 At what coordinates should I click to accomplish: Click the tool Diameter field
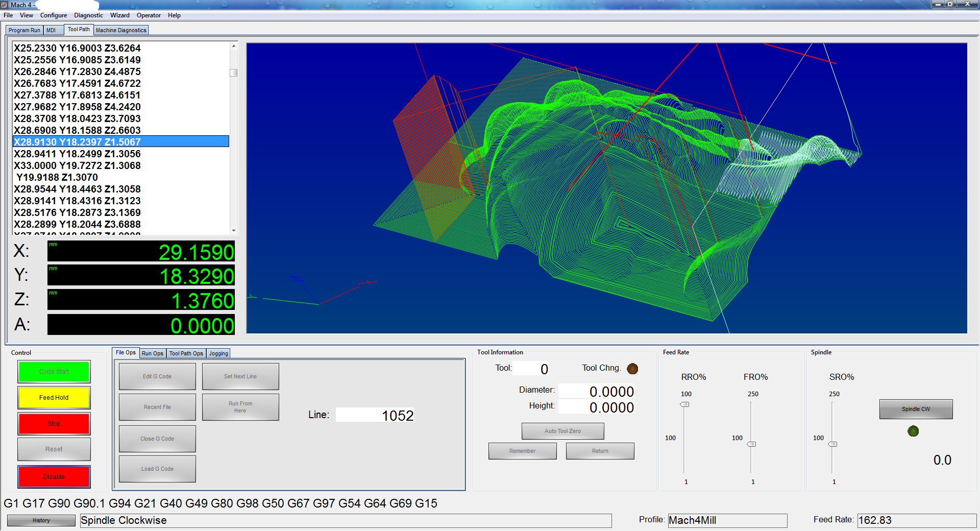pyautogui.click(x=597, y=391)
